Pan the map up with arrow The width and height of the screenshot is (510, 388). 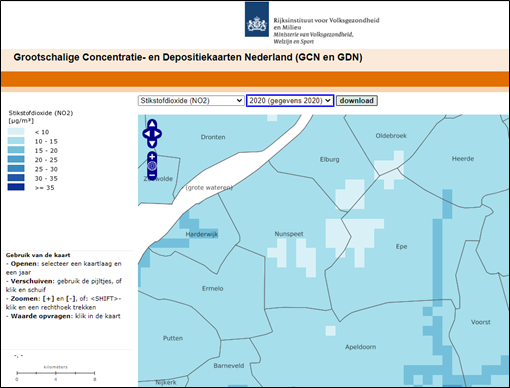tap(152, 124)
